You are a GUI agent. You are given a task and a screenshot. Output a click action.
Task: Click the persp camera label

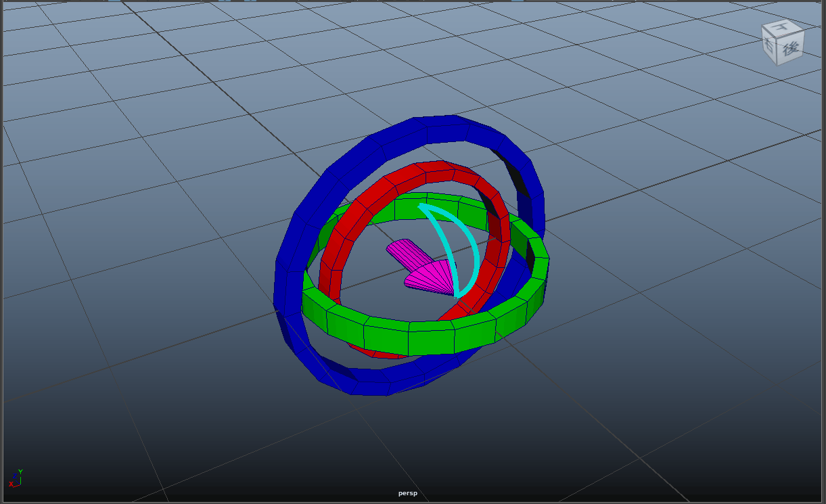coord(408,493)
